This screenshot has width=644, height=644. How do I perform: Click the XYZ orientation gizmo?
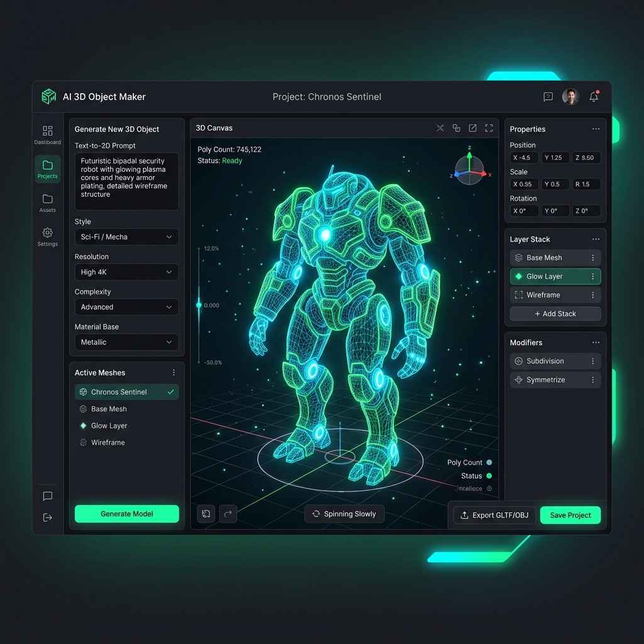470,169
